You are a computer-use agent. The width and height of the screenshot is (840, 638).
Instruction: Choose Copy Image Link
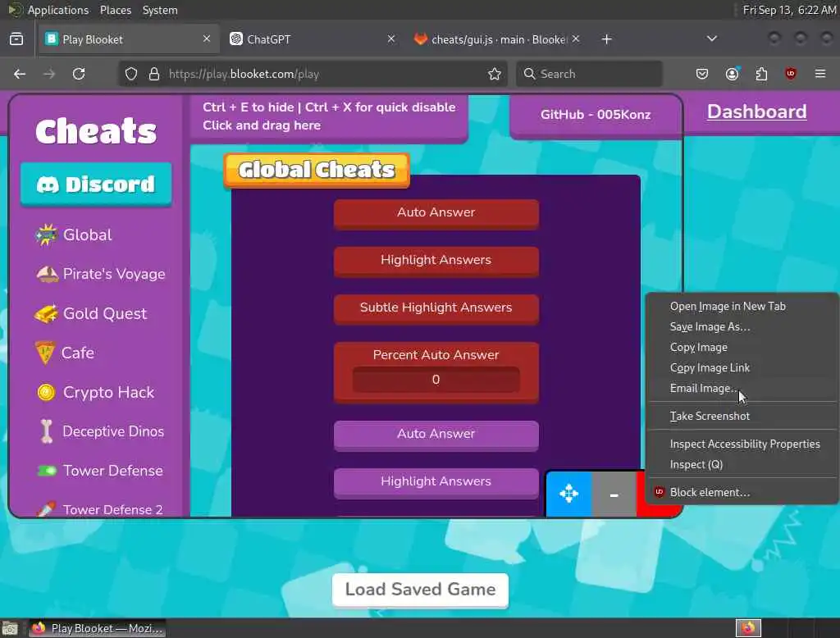[x=742, y=367]
